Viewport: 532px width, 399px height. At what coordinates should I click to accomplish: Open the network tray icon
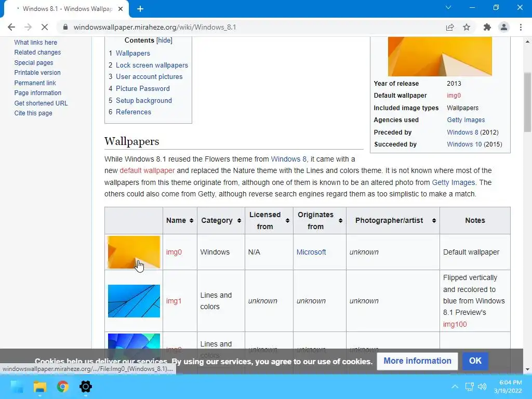469,387
